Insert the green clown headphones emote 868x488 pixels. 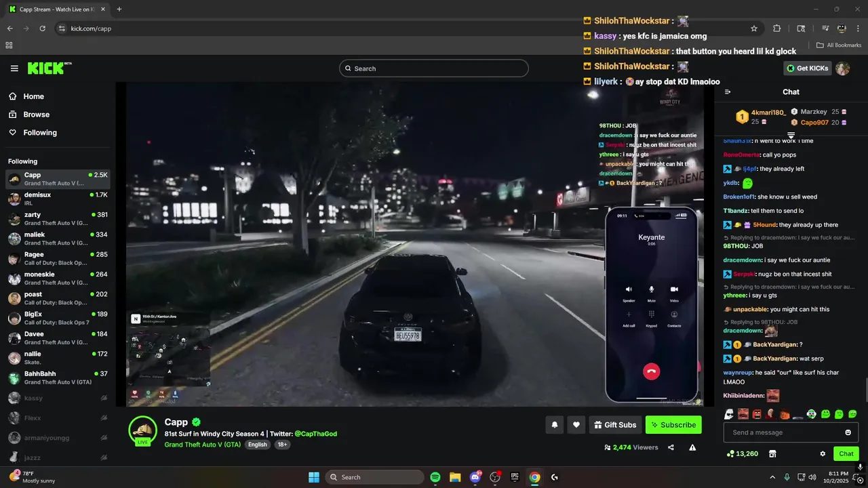(812, 414)
